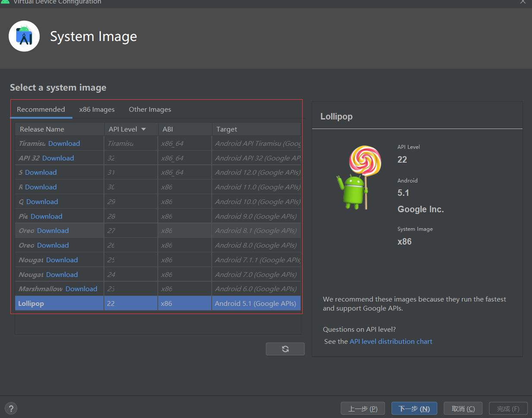Viewport: 532px width, 418px height.
Task: Click the Release Name column header
Action: click(x=59, y=129)
